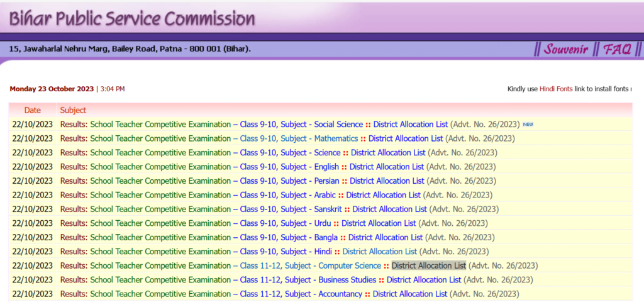Open Hindi District Allocation List link
Image resolution: width=644 pixels, height=302 pixels.
click(x=379, y=252)
